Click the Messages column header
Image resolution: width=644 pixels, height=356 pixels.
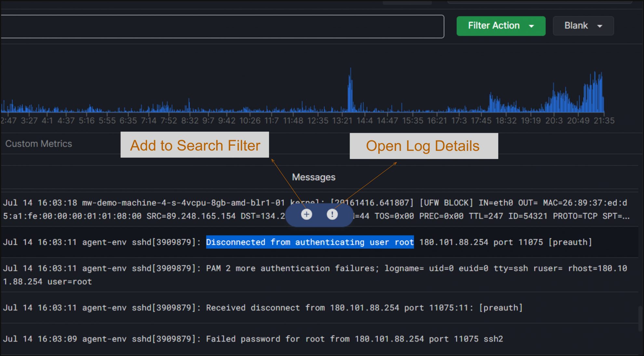click(313, 177)
